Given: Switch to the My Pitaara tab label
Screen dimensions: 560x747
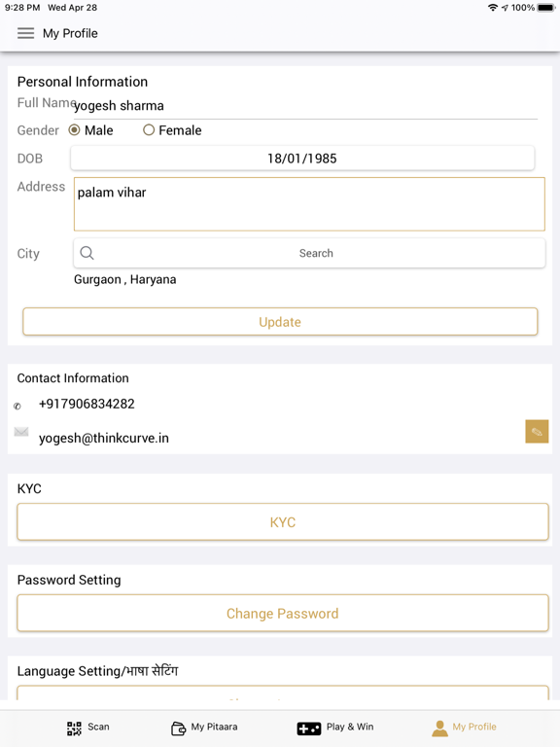Looking at the screenshot, I should [x=214, y=727].
